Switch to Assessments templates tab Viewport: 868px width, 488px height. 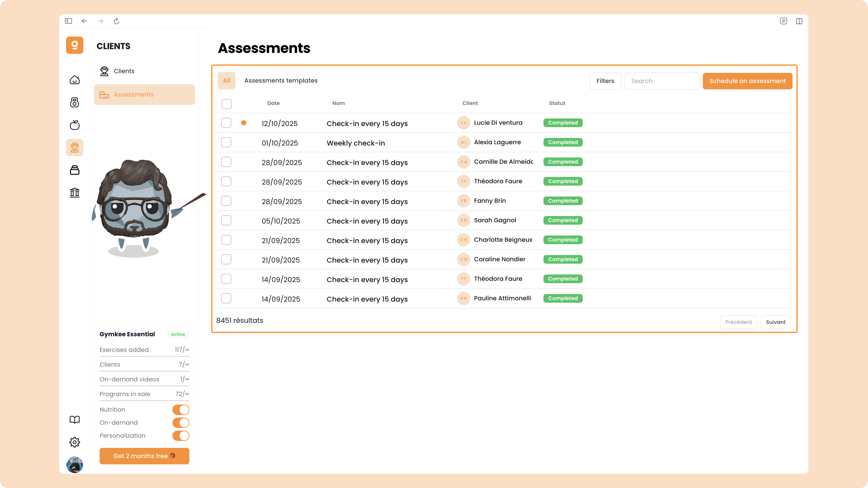[x=281, y=80]
